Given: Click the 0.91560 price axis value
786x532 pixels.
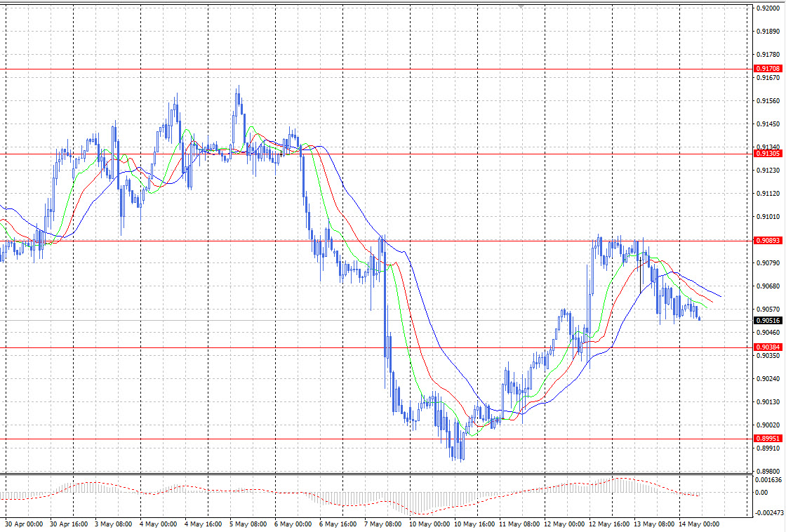Looking at the screenshot, I should [x=768, y=101].
